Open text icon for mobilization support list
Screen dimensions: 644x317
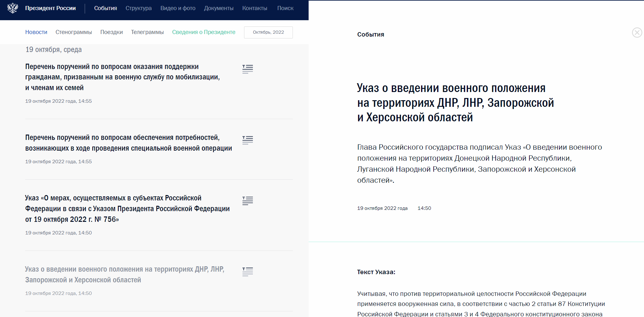click(x=248, y=69)
